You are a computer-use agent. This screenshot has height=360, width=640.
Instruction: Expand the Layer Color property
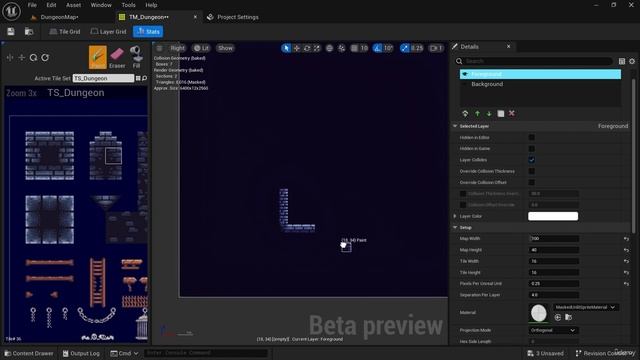(x=455, y=216)
